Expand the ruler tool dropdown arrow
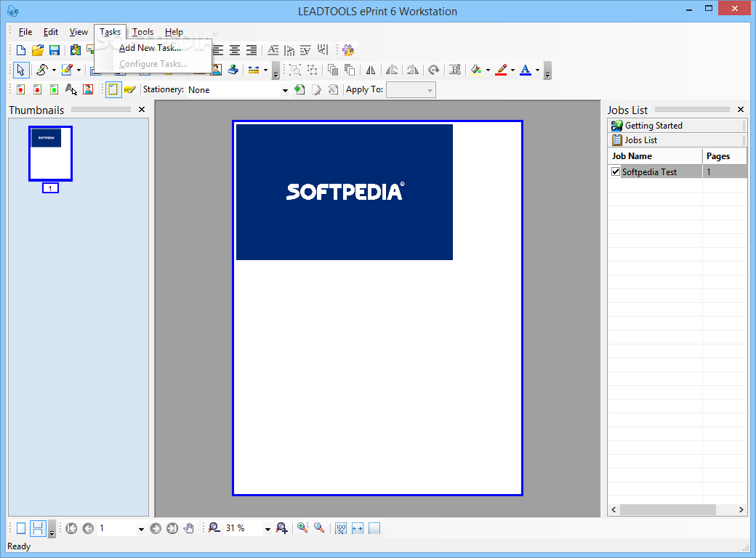The width and height of the screenshot is (756, 558). click(265, 70)
